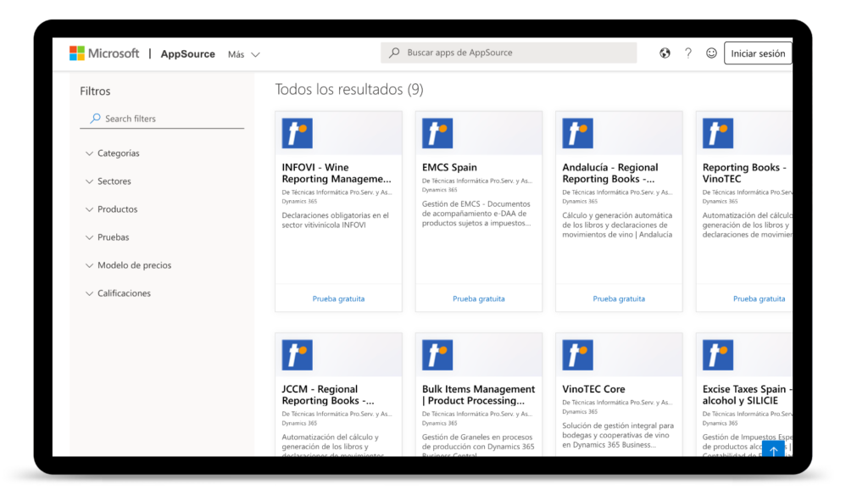The width and height of the screenshot is (868, 501).
Task: Click the magnifier in Search filters
Action: coord(95,119)
